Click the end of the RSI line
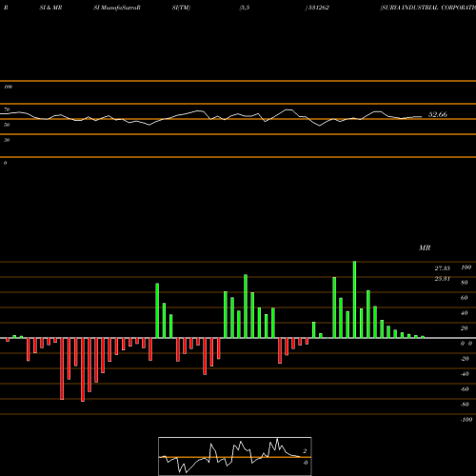Image resolution: width=476 pixels, height=476 pixels. (x=422, y=117)
